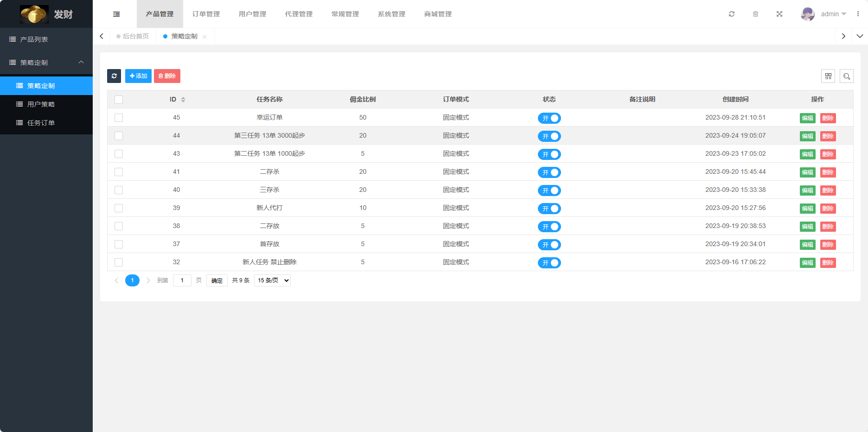Open the column filter grid icon
The width and height of the screenshot is (868, 432).
click(828, 76)
